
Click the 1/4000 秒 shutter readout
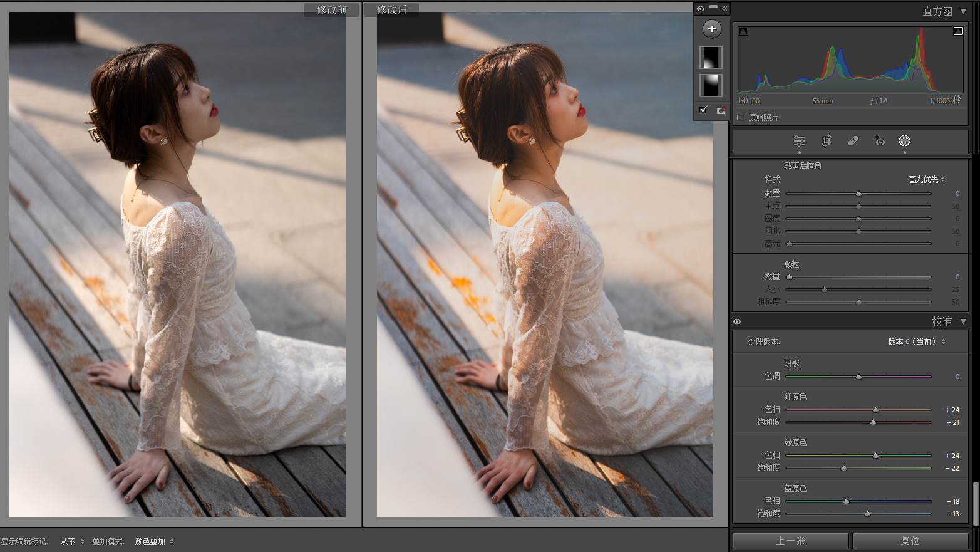945,100
